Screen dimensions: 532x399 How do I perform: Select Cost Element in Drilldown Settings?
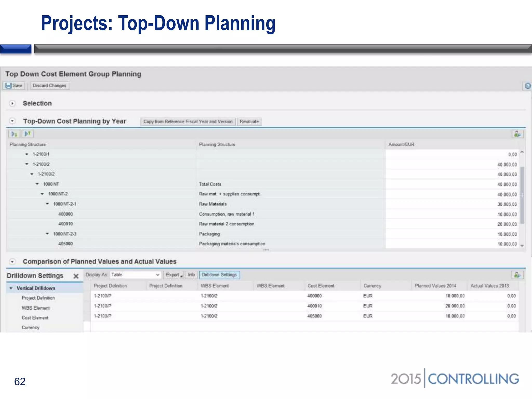35,318
